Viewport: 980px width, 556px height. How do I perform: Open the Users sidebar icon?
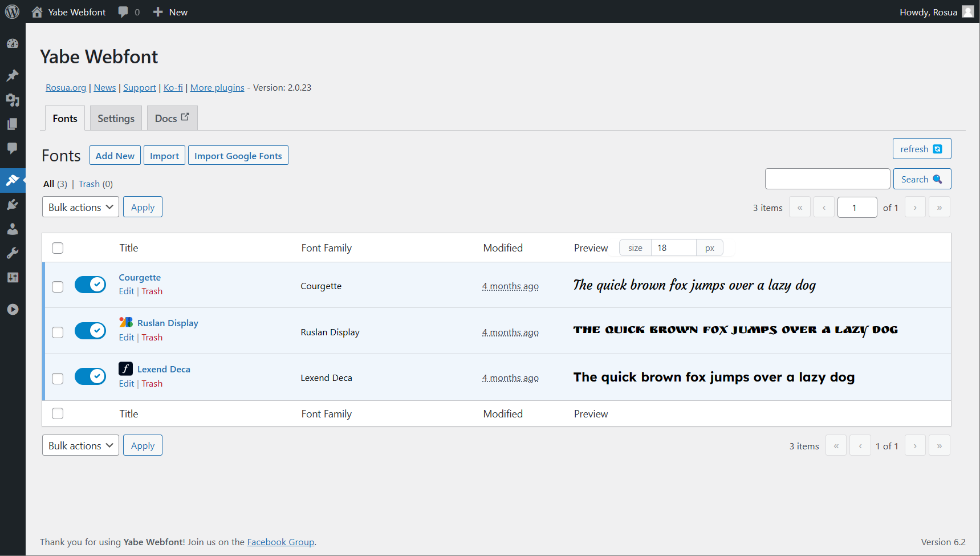coord(13,229)
